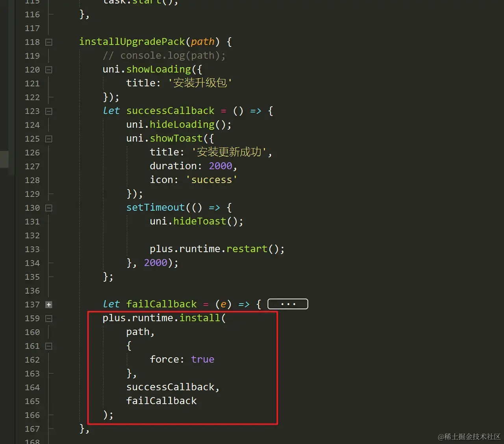Click the path parameter in function signature
Screen dimensions: 504x444
point(202,42)
